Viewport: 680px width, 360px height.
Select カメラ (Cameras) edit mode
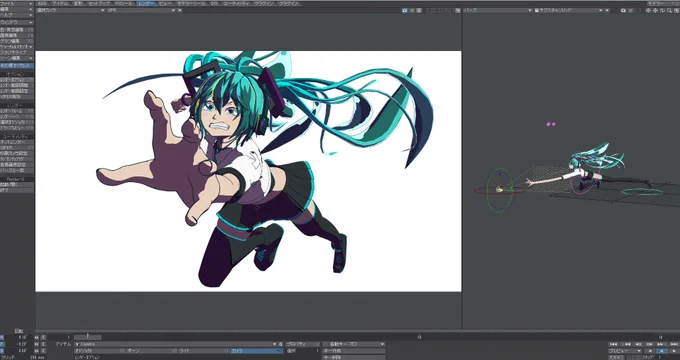tap(256, 350)
